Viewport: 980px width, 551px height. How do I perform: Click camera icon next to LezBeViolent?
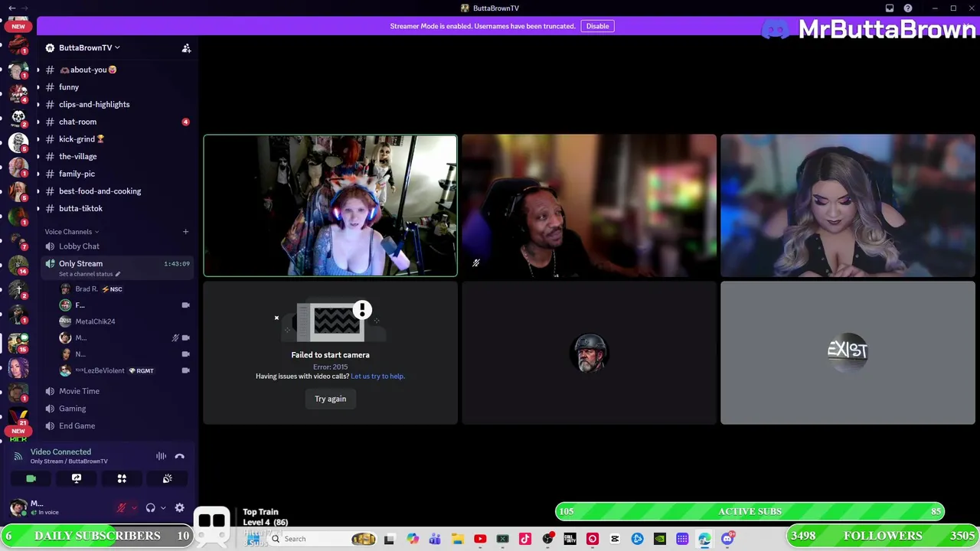click(185, 370)
